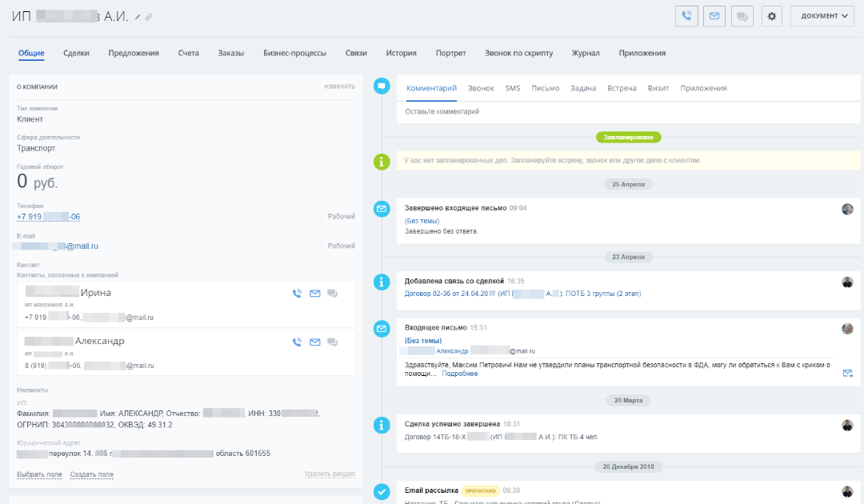Screen dimensions: 864x504
Task: Click the link icon beside company name
Action: [x=149, y=17]
